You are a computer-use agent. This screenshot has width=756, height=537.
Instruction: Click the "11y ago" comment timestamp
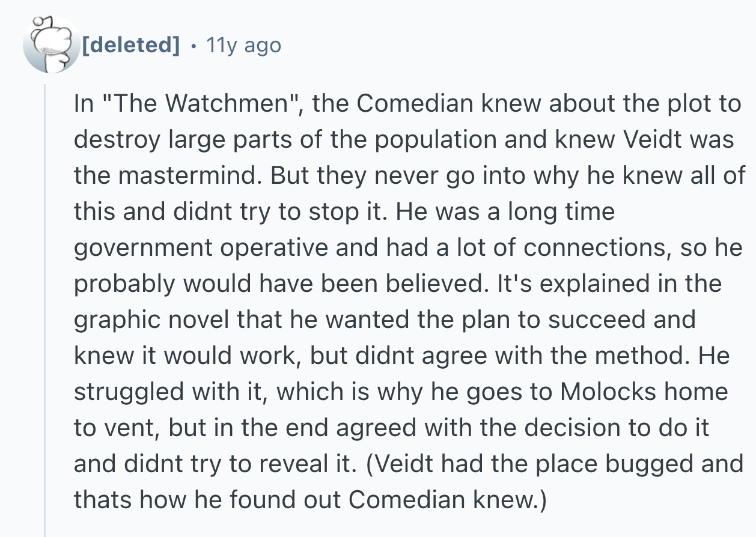click(x=243, y=45)
